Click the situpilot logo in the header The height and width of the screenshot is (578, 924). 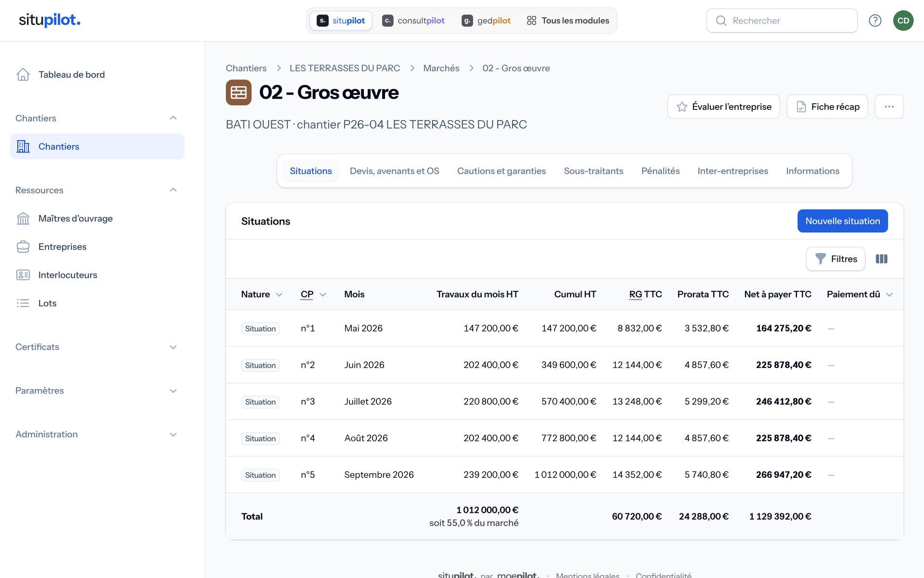click(50, 20)
